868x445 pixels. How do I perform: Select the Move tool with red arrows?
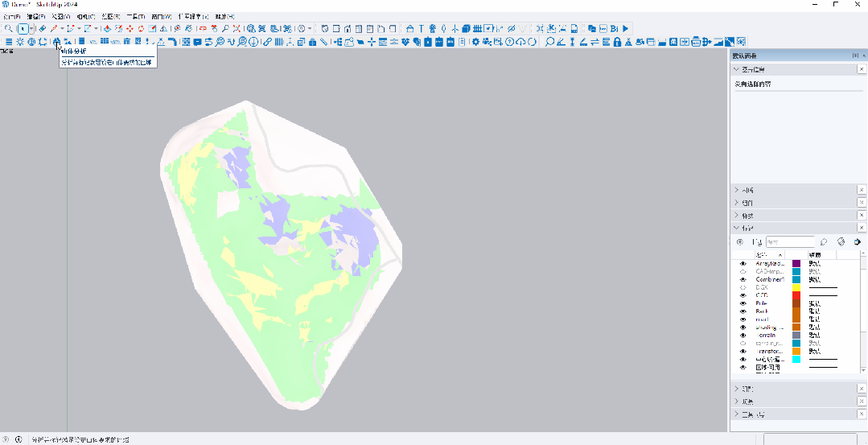(130, 29)
